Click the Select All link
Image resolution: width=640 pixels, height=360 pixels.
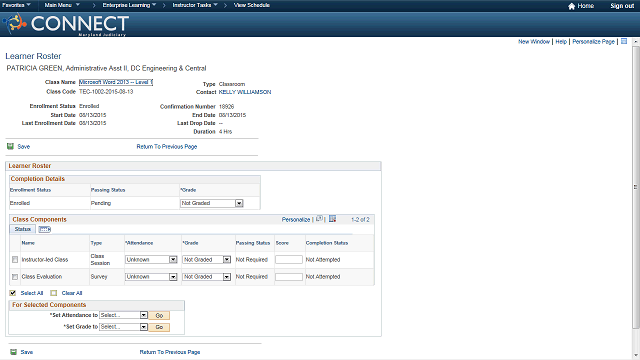[32, 293]
